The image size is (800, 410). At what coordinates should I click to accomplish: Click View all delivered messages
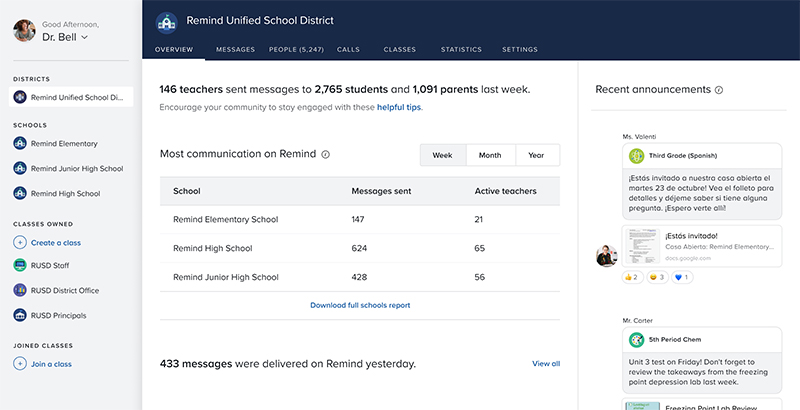click(546, 364)
